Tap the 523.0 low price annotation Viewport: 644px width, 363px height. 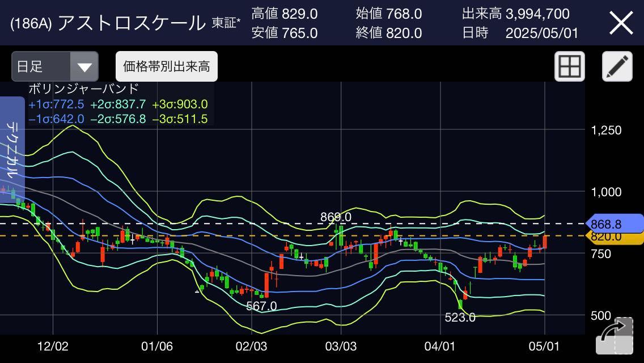pyautogui.click(x=460, y=318)
